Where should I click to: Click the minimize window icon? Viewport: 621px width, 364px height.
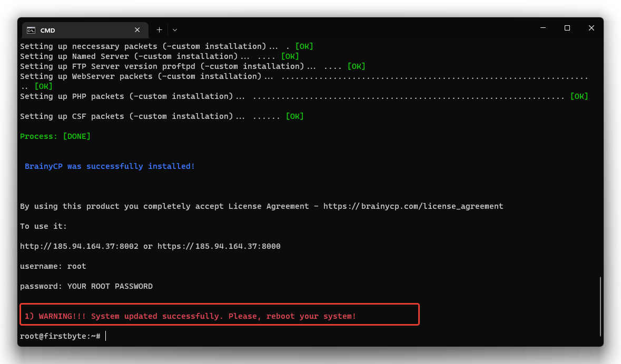pyautogui.click(x=543, y=28)
